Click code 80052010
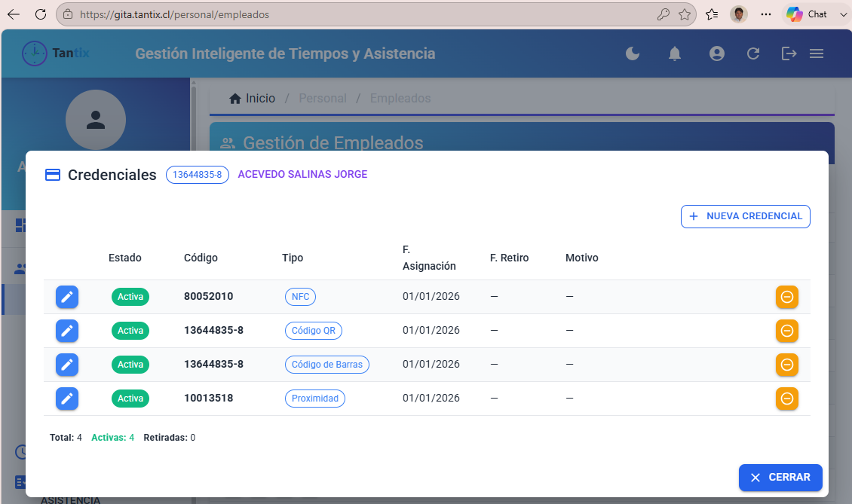 tap(209, 297)
